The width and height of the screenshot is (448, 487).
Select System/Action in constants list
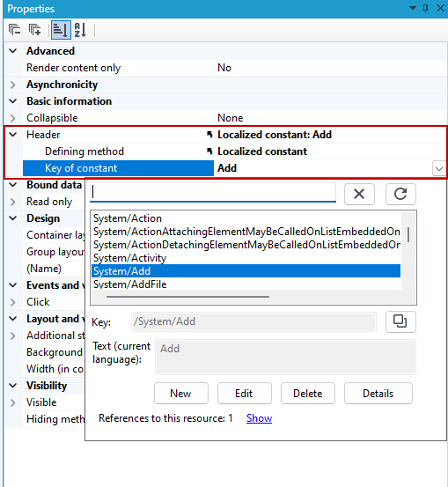(246, 218)
